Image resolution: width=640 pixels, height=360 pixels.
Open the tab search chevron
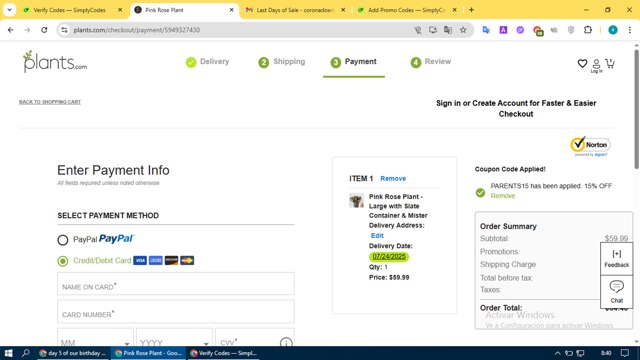click(x=9, y=10)
